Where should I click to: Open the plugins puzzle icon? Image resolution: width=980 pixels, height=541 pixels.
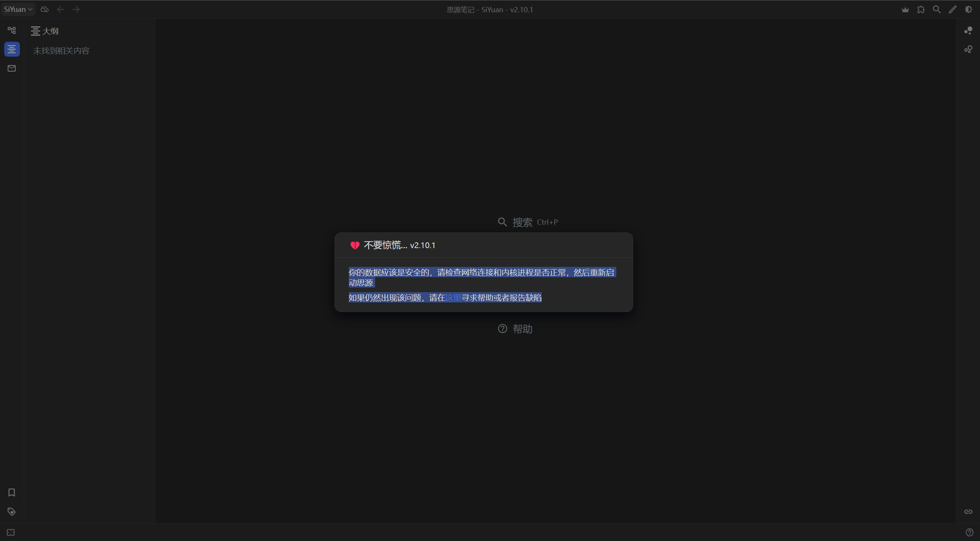click(x=921, y=10)
